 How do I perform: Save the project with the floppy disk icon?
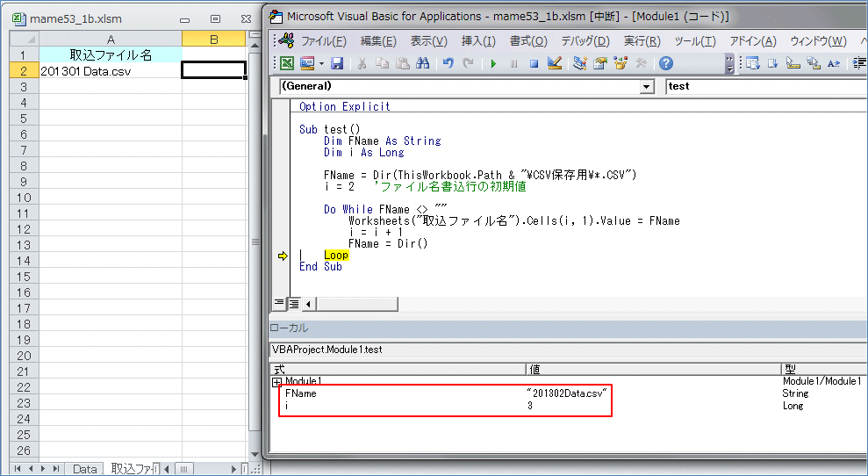tap(337, 63)
